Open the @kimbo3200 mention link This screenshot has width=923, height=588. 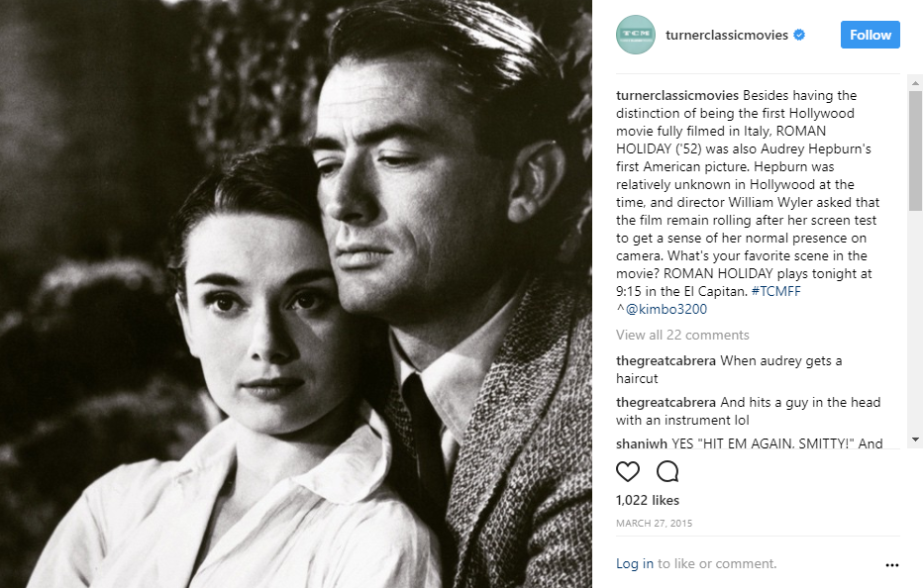(666, 309)
